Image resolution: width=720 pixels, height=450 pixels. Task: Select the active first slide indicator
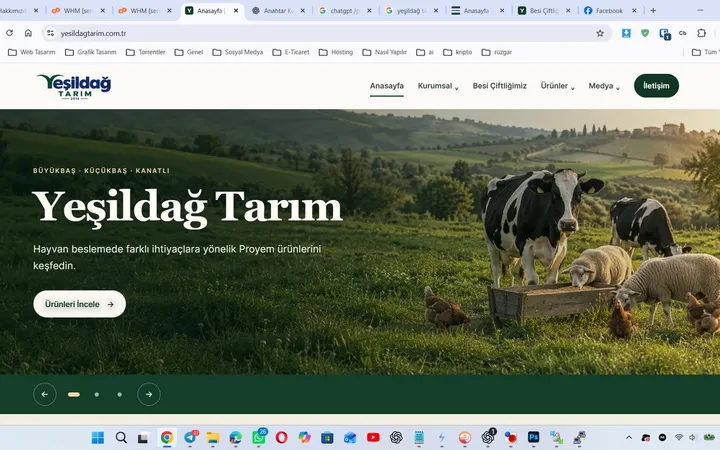[x=74, y=394]
